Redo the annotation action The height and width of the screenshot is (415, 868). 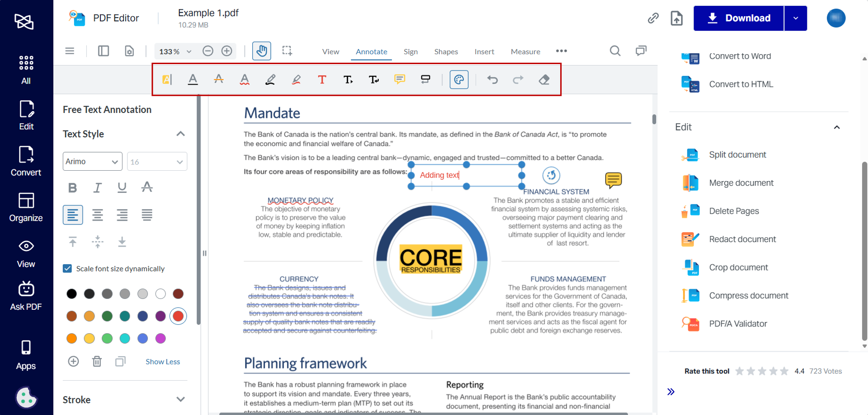point(518,79)
